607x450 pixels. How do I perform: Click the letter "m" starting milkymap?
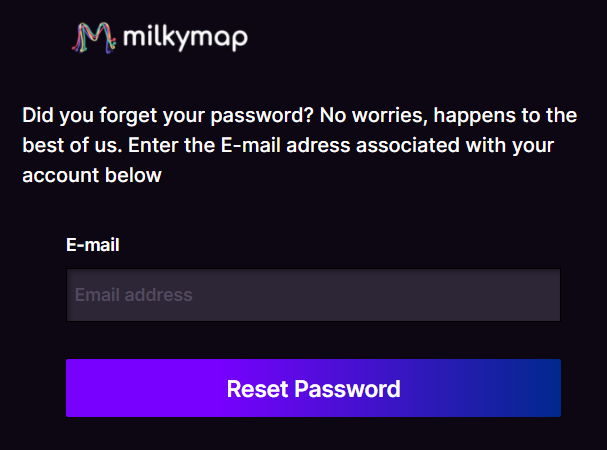[x=134, y=38]
